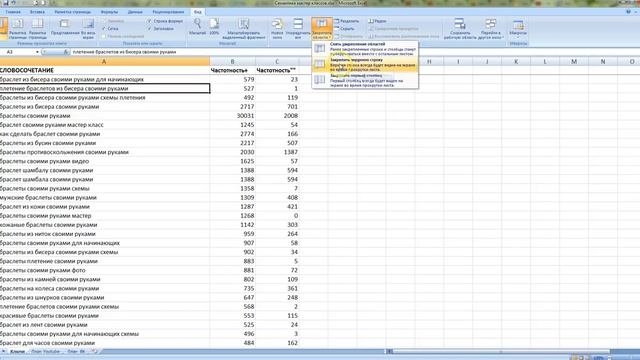640x360 pixels.
Task: Click cell 'браслеты своими руками' row
Action: click(x=105, y=116)
